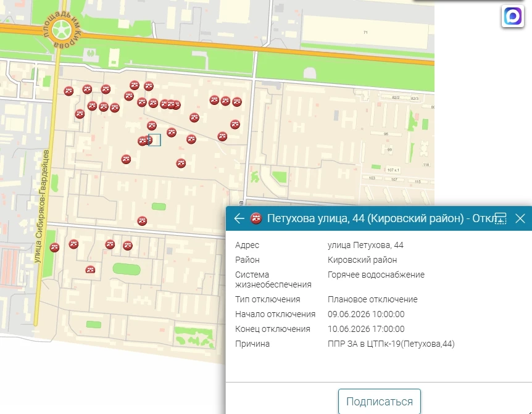Click building label '96' on the map

pyautogui.click(x=386, y=134)
